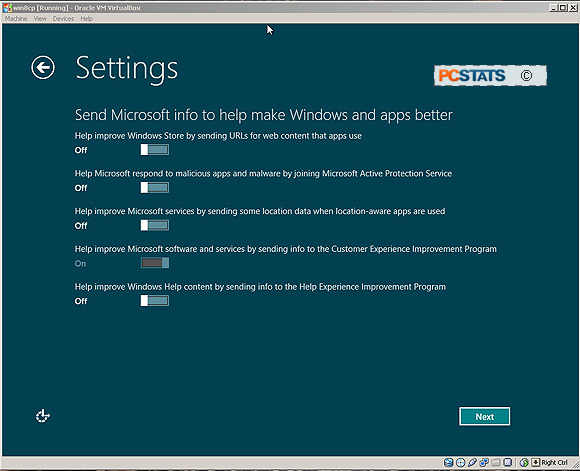Click the back arrow next to Settings
Viewport: 580px width, 471px height.
pyautogui.click(x=43, y=67)
